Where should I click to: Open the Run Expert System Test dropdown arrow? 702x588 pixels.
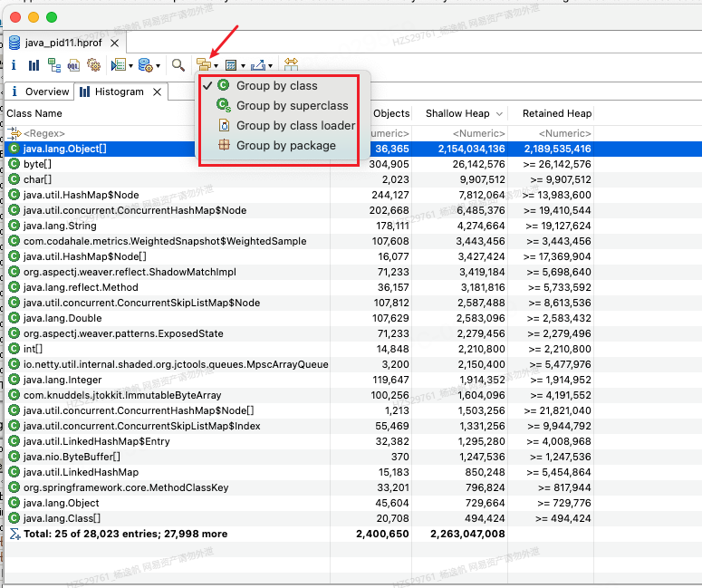[x=130, y=66]
